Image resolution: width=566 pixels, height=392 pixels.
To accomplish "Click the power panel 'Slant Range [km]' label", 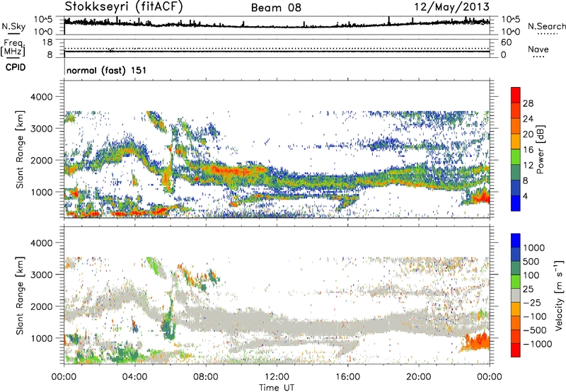I will 20,149.
